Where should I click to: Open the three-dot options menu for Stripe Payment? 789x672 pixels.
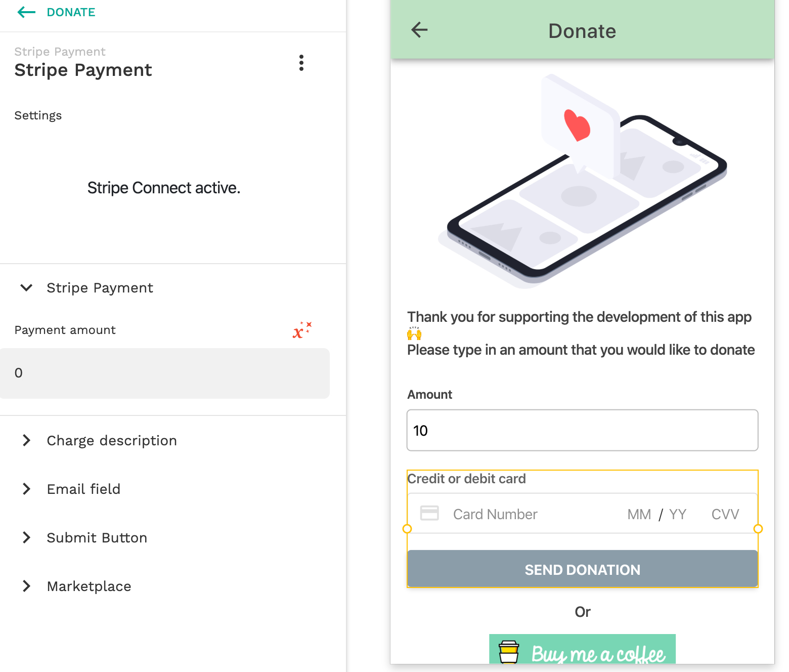301,63
